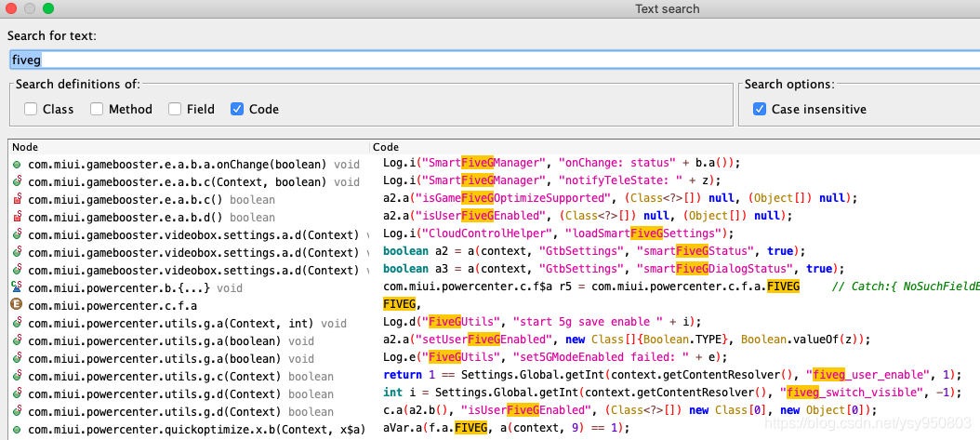Screen dimensions: 980x440
Task: Uncheck the Code checkbox
Action: click(x=237, y=110)
